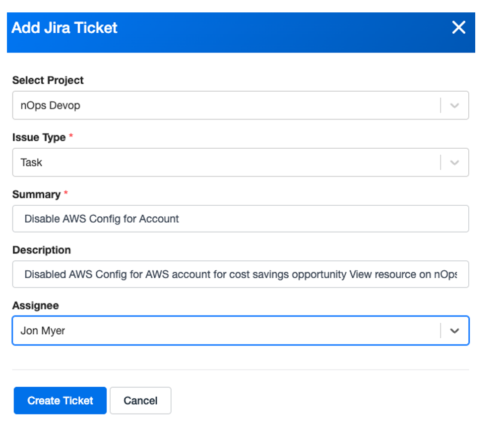Screen dimensions: 504x422
Task: Open the Select Project dropdown showing nOps Devop
Action: 241,106
